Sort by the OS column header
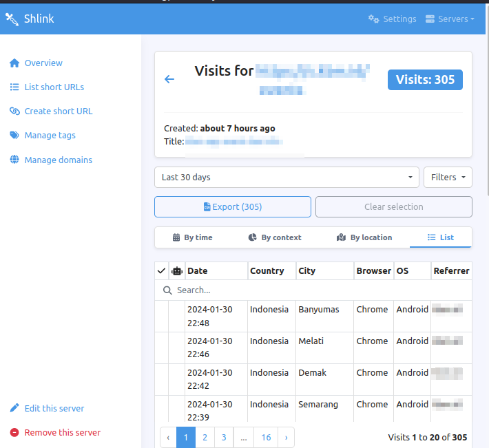 tap(413, 270)
